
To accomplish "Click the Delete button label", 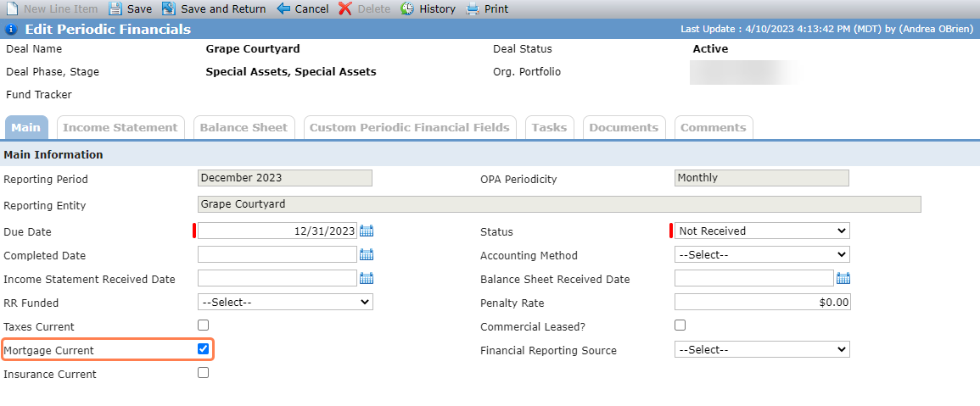I will tap(373, 9).
